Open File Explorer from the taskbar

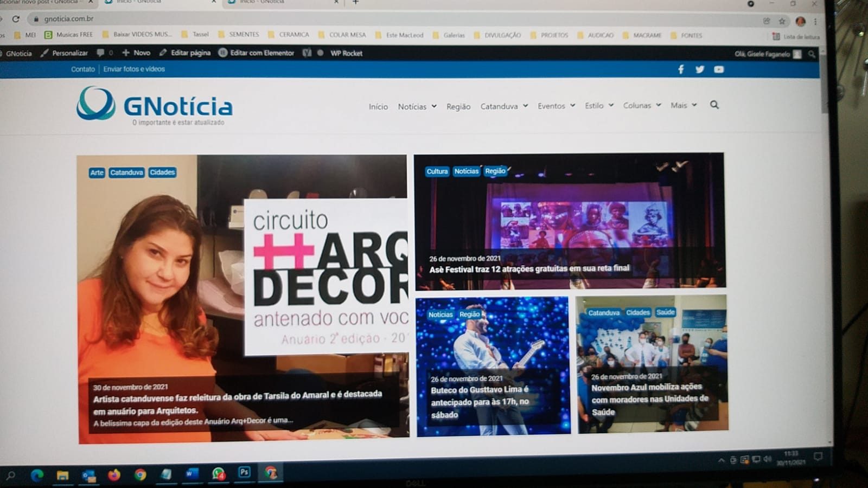tap(63, 476)
